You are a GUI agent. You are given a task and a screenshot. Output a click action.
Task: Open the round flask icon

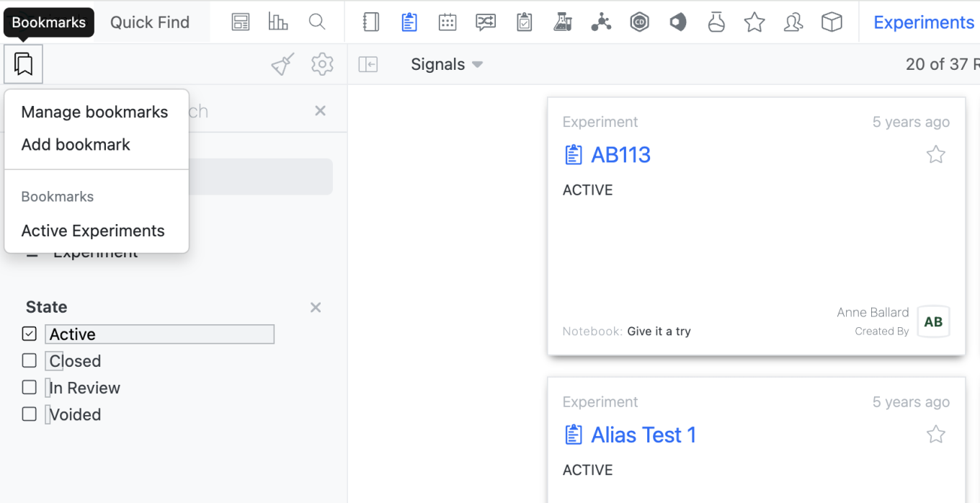tap(716, 22)
